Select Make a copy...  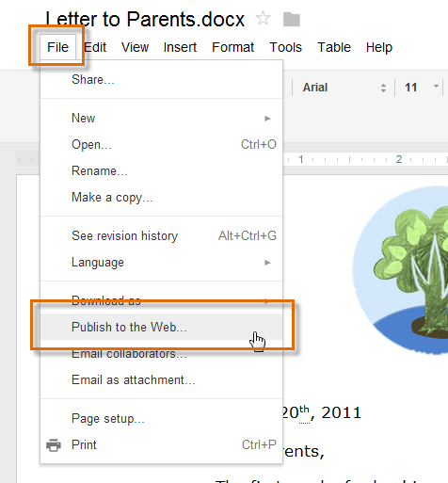[x=162, y=198]
